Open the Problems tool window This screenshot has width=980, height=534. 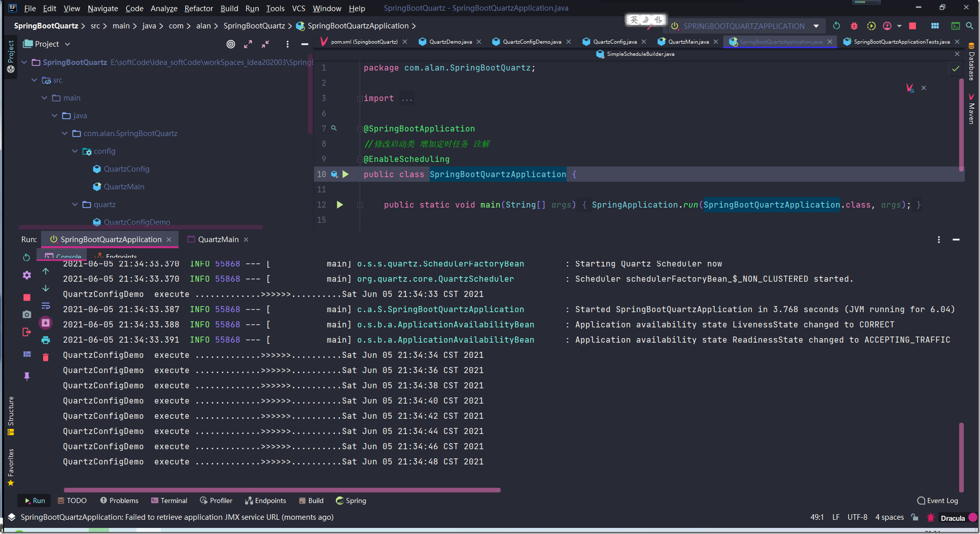tap(119, 500)
